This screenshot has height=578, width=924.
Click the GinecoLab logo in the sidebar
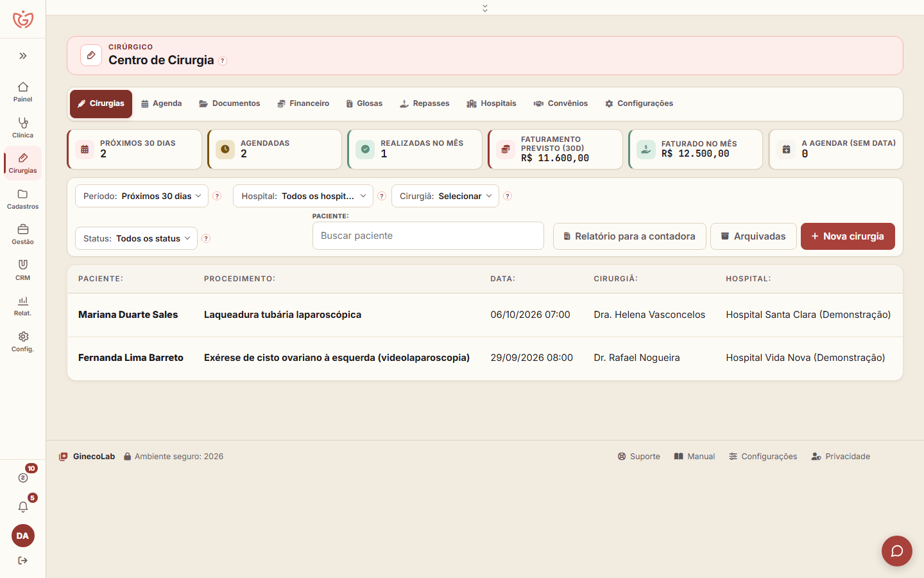23,19
